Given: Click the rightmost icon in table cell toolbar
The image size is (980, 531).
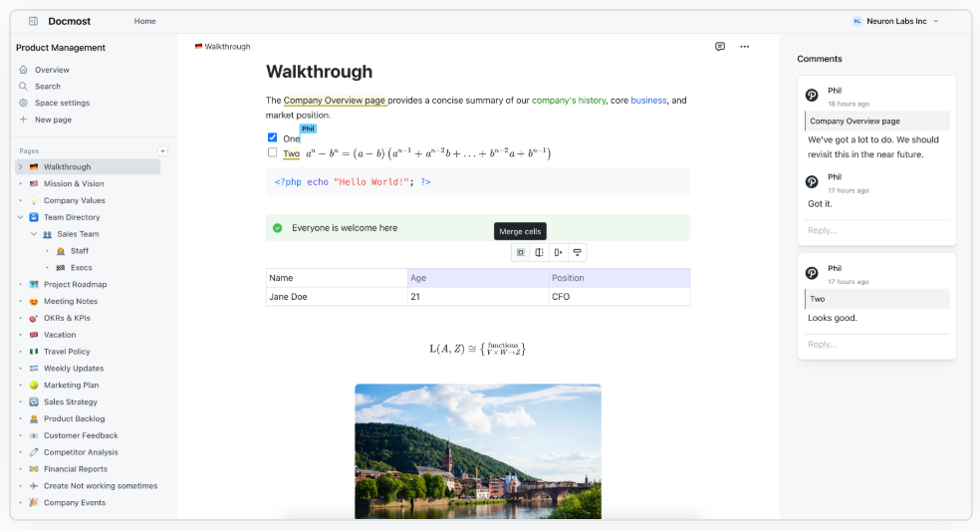Looking at the screenshot, I should coord(577,253).
